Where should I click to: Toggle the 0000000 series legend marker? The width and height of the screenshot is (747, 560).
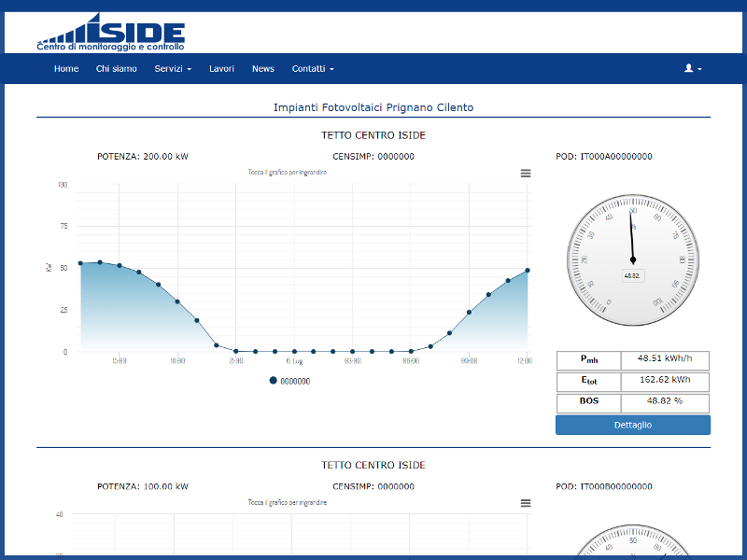coord(273,381)
